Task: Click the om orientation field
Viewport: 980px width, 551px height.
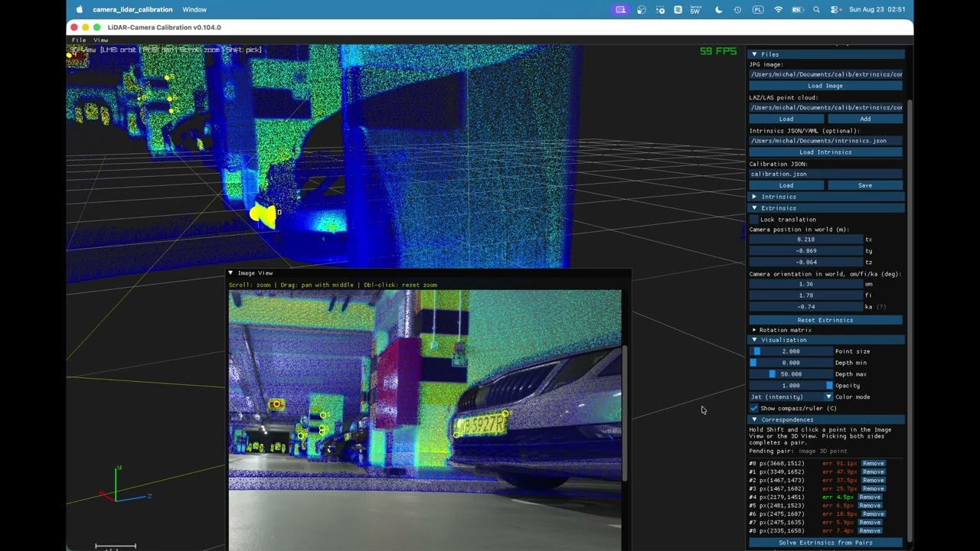Action: point(805,284)
